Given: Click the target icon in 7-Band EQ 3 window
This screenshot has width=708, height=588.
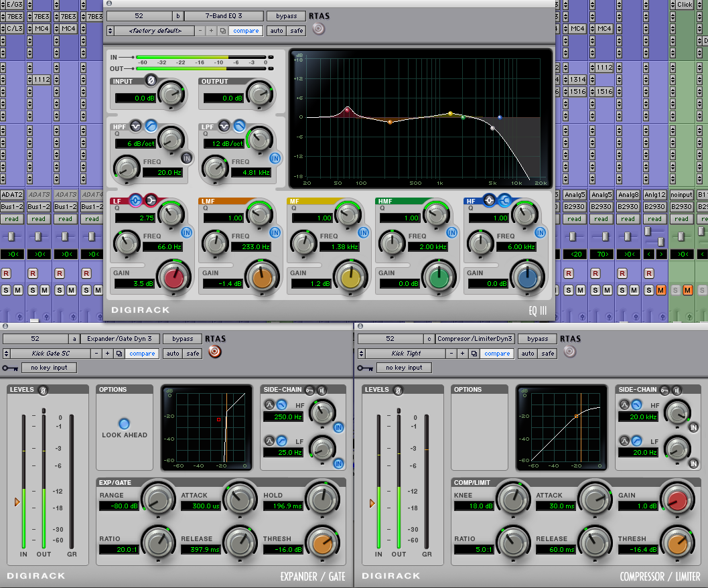Looking at the screenshot, I should tap(319, 29).
